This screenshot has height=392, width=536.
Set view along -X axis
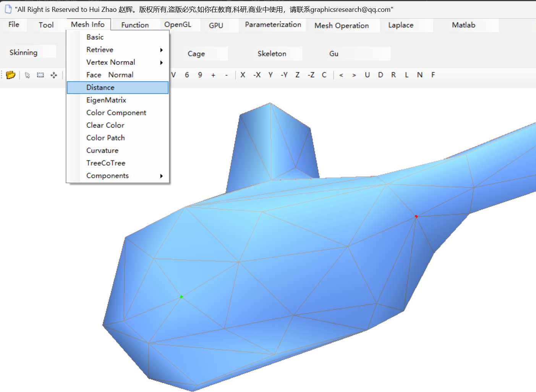tap(257, 75)
